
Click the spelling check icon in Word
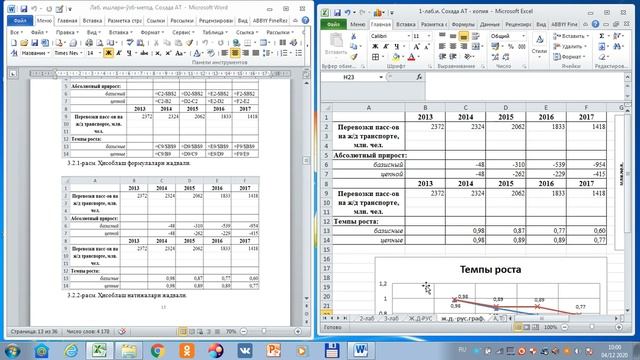(130, 42)
